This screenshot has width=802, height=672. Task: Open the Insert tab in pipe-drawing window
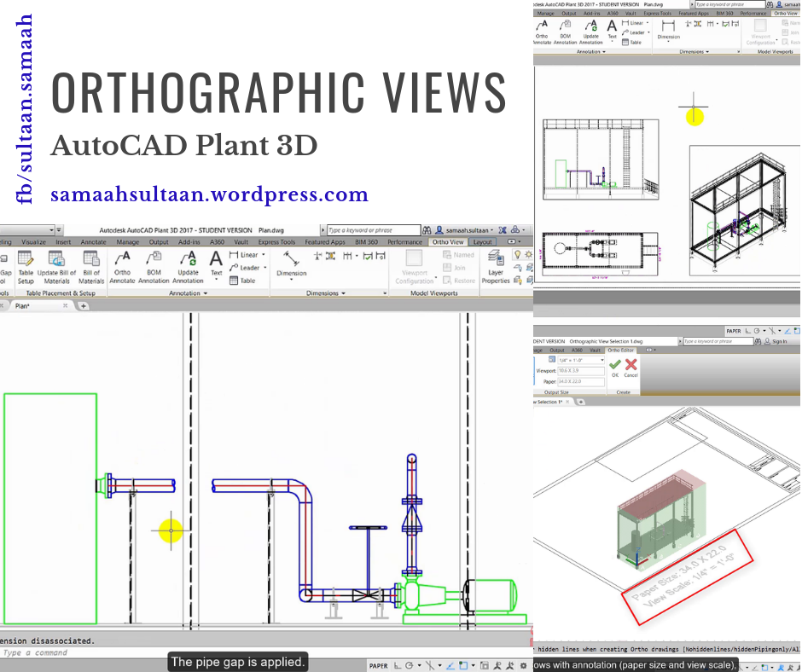point(63,242)
